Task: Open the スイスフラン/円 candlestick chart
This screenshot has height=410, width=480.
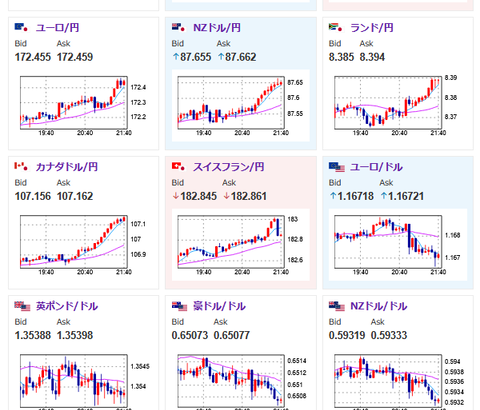Action: pos(241,245)
